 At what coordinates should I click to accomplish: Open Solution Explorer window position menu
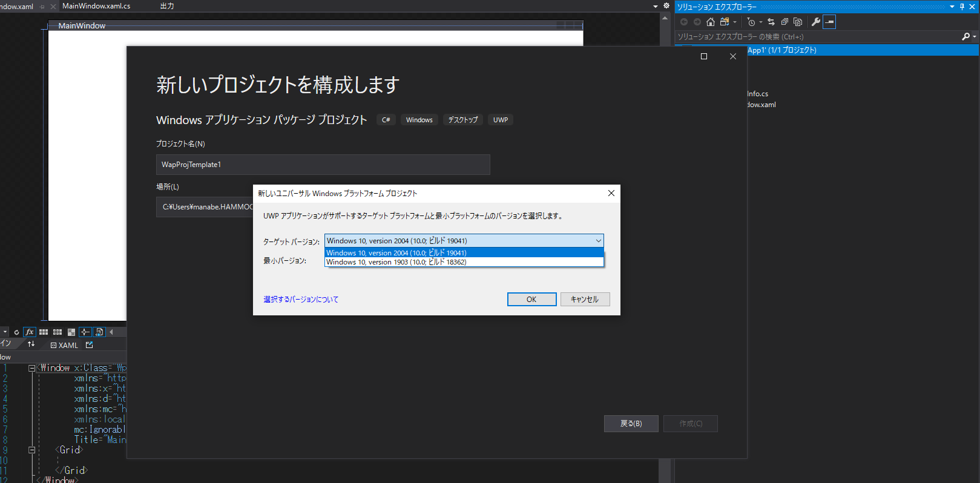[952, 7]
